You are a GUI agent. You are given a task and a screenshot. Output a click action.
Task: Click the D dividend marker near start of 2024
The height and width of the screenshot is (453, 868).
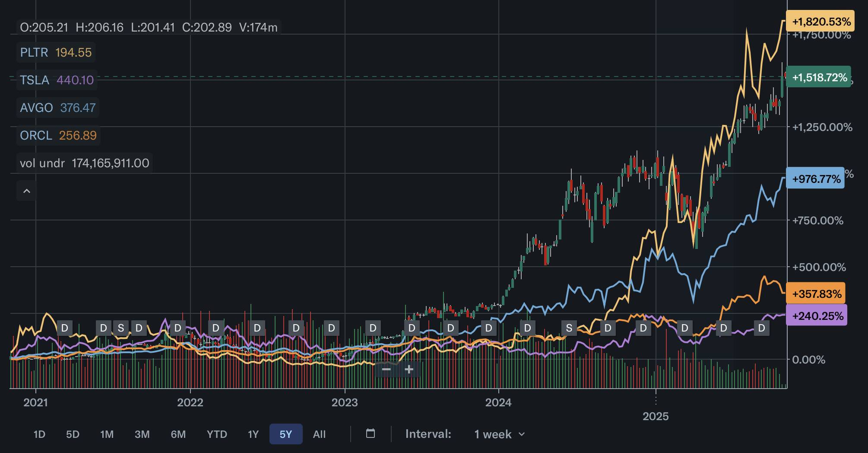pyautogui.click(x=488, y=328)
